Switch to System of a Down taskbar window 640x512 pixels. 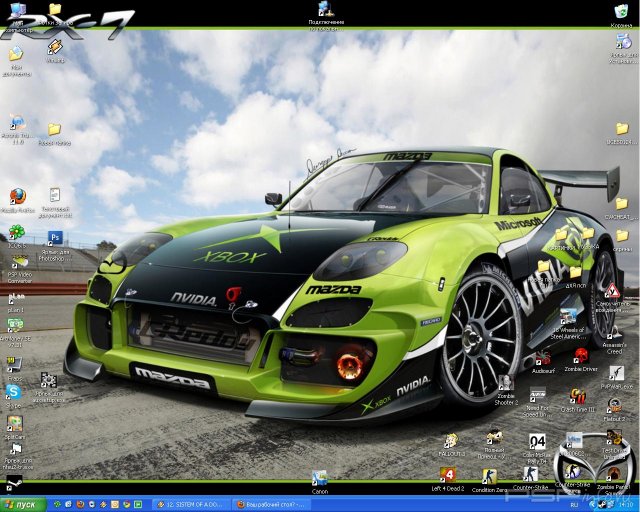click(187, 504)
